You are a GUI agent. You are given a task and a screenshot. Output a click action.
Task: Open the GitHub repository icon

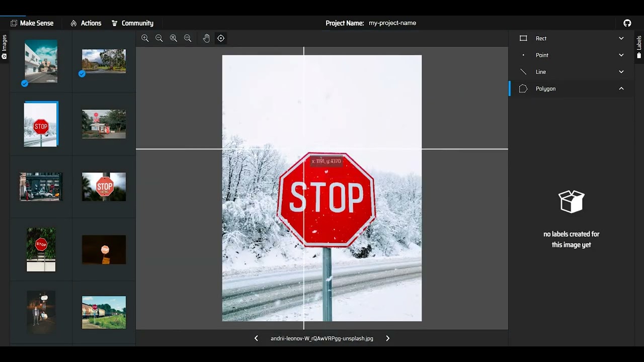coord(627,23)
